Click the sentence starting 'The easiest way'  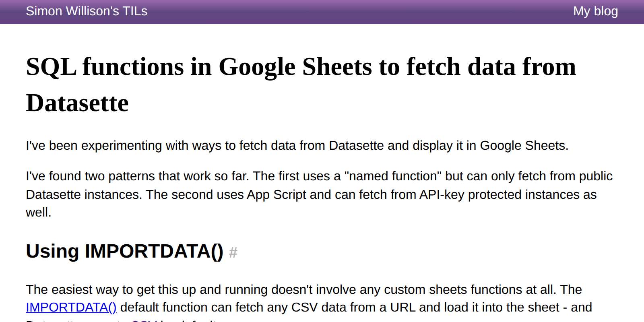(291, 290)
